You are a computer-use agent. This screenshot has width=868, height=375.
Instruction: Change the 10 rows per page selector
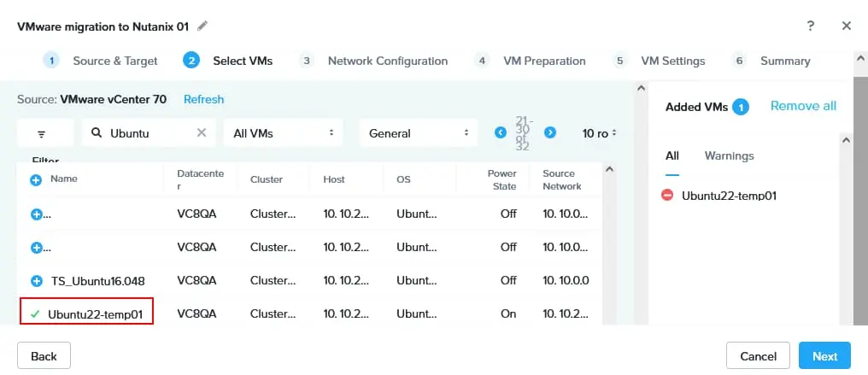click(599, 132)
